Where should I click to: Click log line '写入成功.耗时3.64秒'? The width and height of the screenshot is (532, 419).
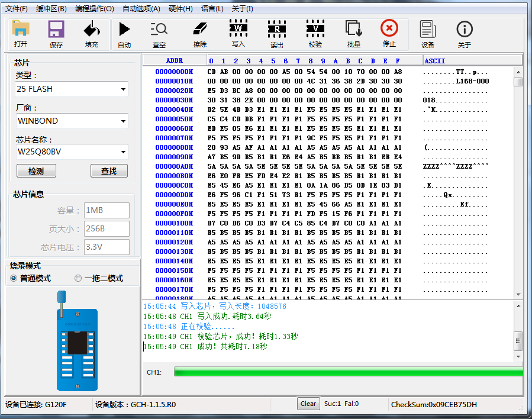pyautogui.click(x=234, y=317)
